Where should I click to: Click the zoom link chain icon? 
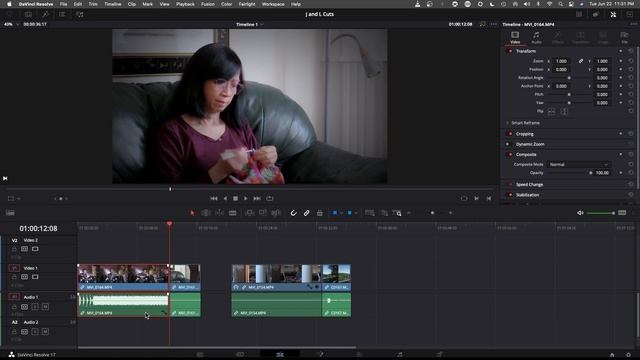(580, 61)
